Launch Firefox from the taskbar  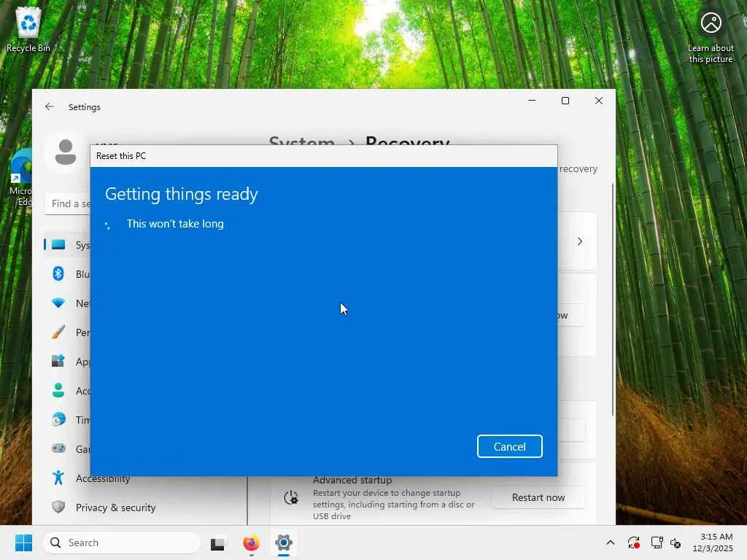point(251,542)
